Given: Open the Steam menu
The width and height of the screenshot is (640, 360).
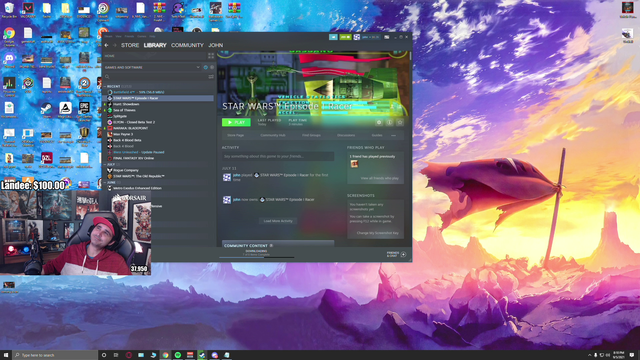Looking at the screenshot, I should (109, 36).
